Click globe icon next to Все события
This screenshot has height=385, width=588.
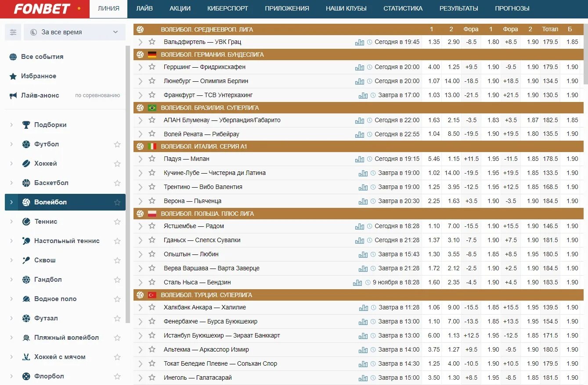click(x=13, y=57)
